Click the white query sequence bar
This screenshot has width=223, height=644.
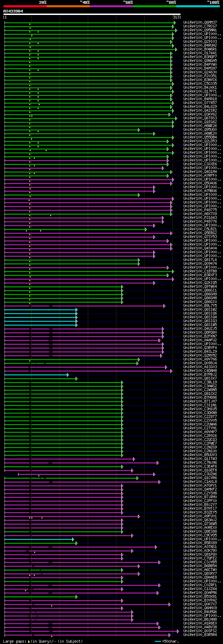[92, 14]
